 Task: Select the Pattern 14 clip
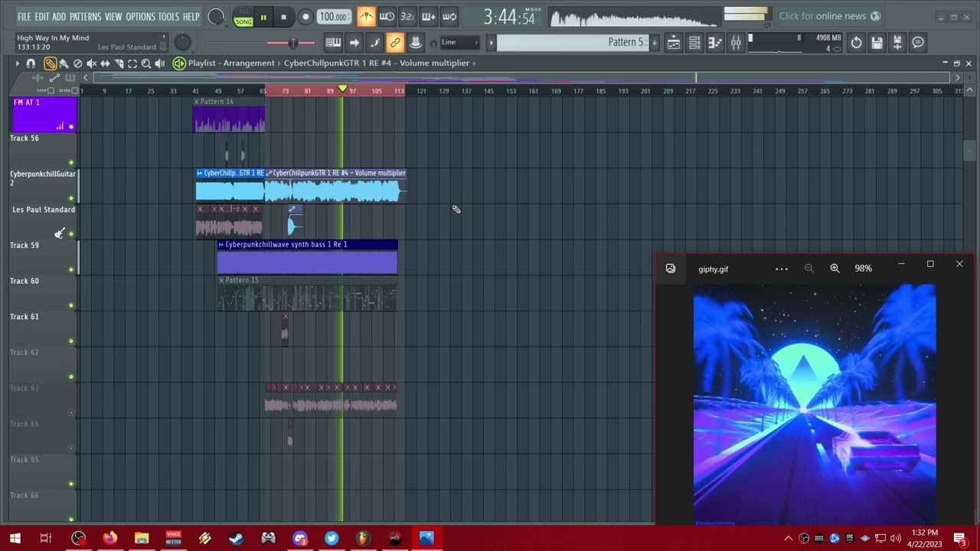pyautogui.click(x=229, y=115)
